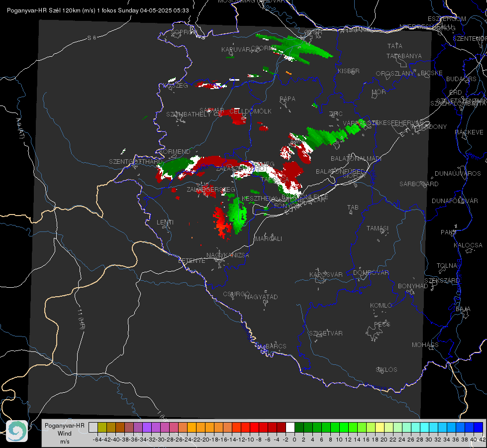Image resolution: width=487 pixels, height=448 pixels.
Task: Click the dark blue 42 m/s legend swatch
Action: (x=479, y=427)
